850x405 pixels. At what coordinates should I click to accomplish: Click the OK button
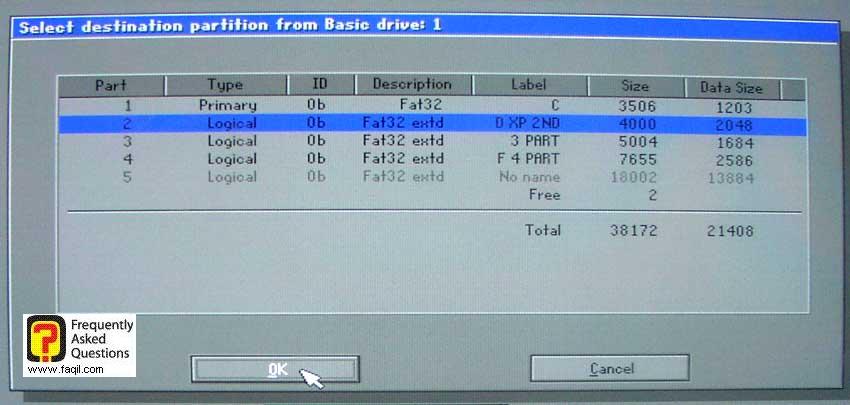(x=274, y=369)
